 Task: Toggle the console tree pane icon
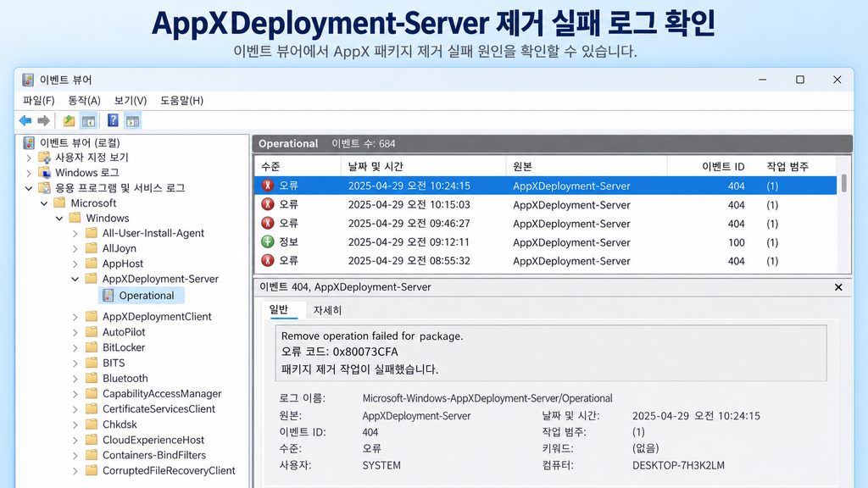(x=88, y=120)
